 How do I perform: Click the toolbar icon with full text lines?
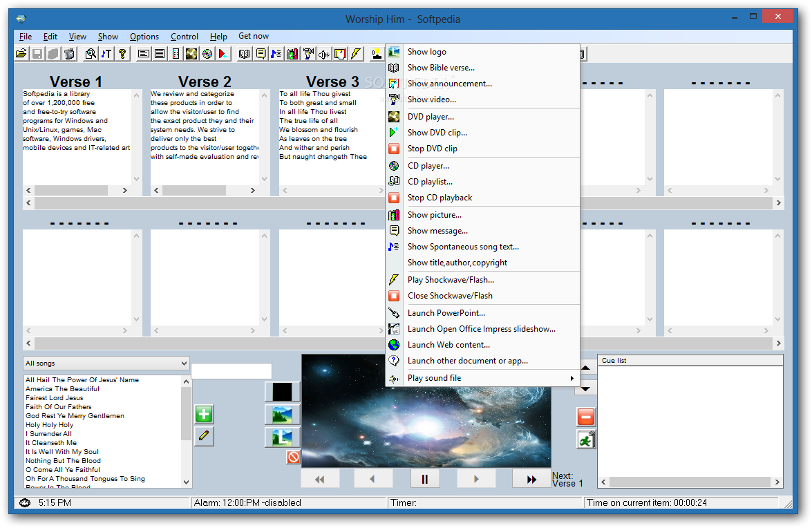pos(160,53)
